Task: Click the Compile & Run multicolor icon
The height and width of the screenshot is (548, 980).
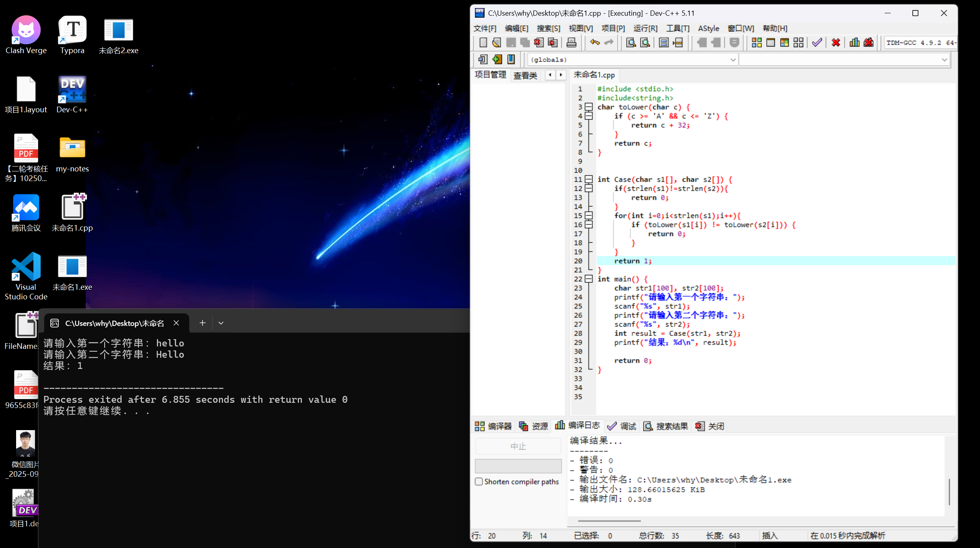Action: coord(784,43)
